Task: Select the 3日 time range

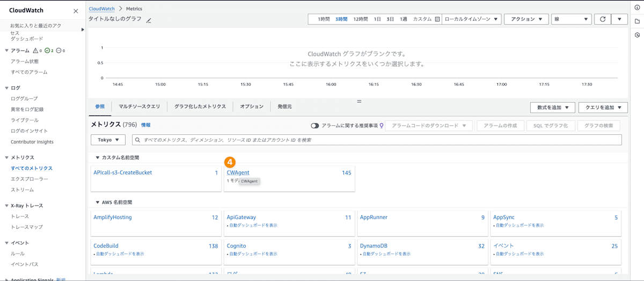Action: coord(390,19)
